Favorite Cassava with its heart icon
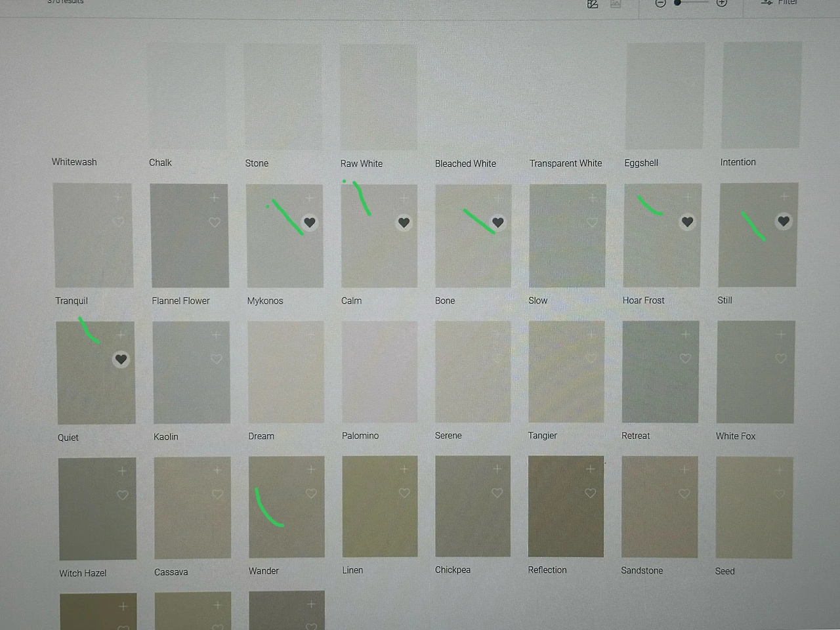The image size is (840, 630). pos(218,494)
